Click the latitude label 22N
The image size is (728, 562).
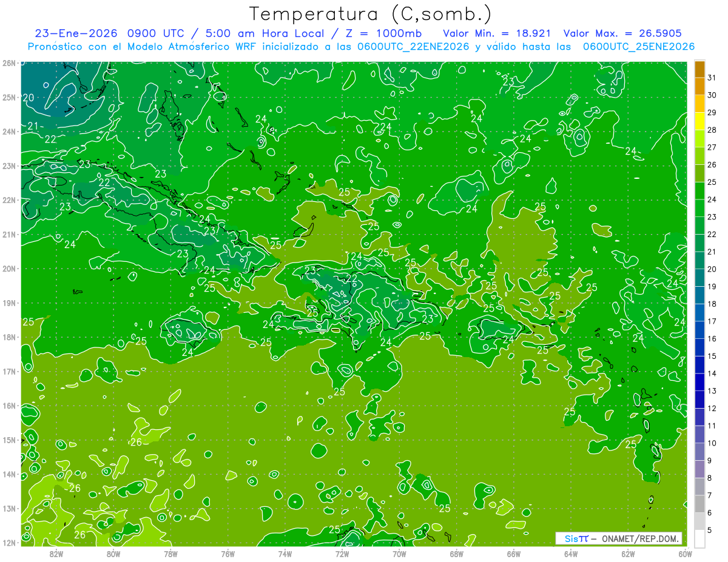tap(10, 200)
